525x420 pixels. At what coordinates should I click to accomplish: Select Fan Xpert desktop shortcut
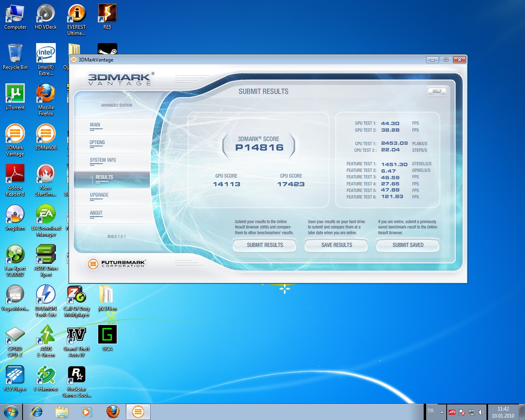(15, 261)
